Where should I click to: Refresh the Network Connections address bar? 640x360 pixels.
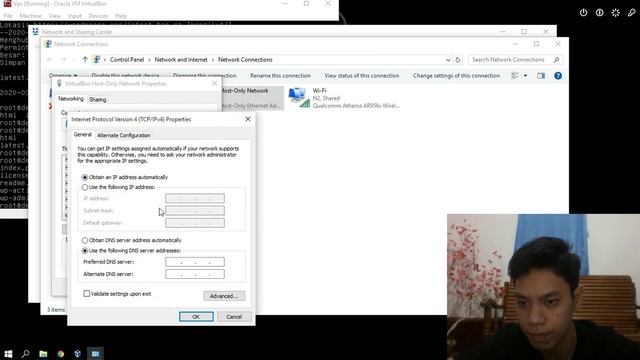pos(458,60)
